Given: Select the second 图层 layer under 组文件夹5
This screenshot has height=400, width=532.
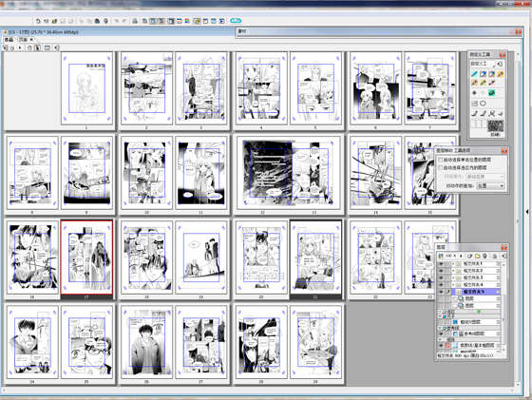Looking at the screenshot, I should 476,306.
